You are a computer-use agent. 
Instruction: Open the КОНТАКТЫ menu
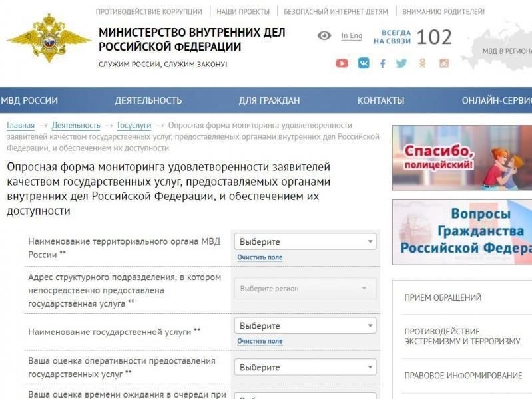pyautogui.click(x=381, y=100)
